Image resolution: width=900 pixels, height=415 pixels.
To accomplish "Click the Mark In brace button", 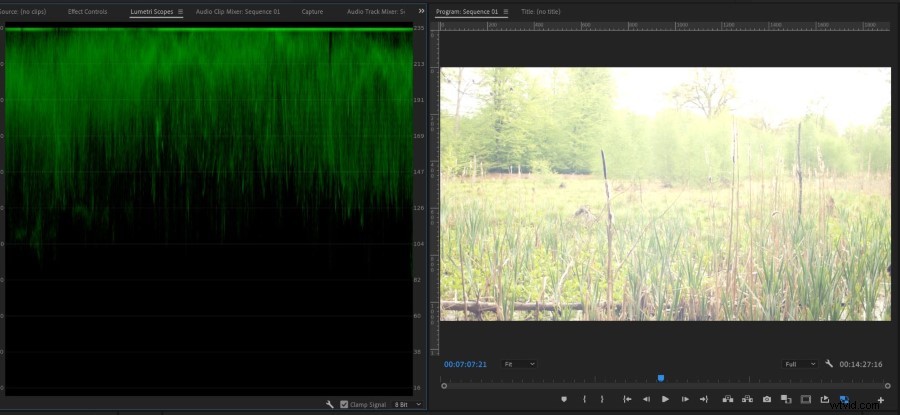I will (x=584, y=399).
